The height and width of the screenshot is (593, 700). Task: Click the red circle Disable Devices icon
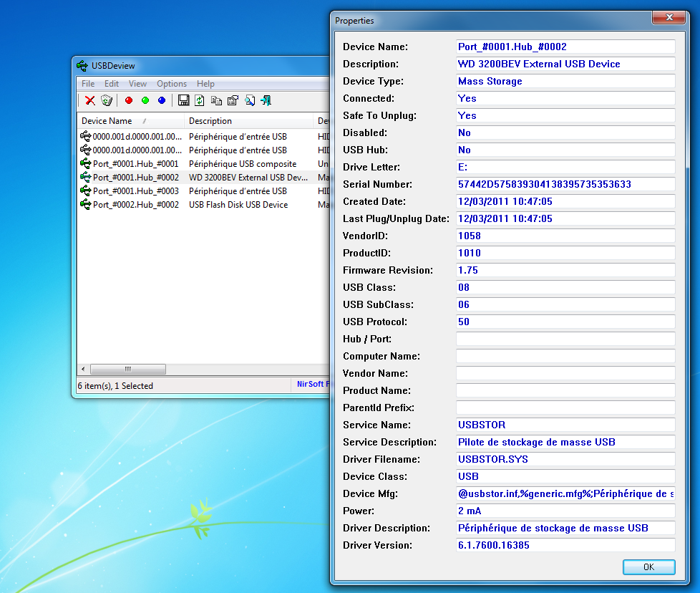click(129, 101)
